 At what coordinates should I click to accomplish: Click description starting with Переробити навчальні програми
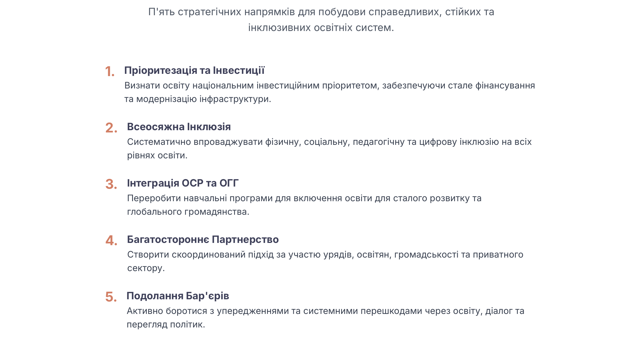click(x=304, y=205)
